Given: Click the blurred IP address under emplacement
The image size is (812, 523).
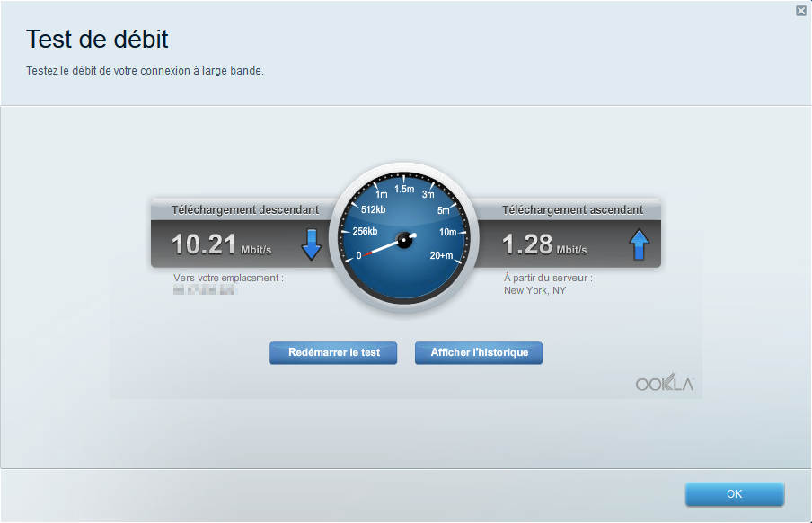Looking at the screenshot, I should (x=204, y=290).
